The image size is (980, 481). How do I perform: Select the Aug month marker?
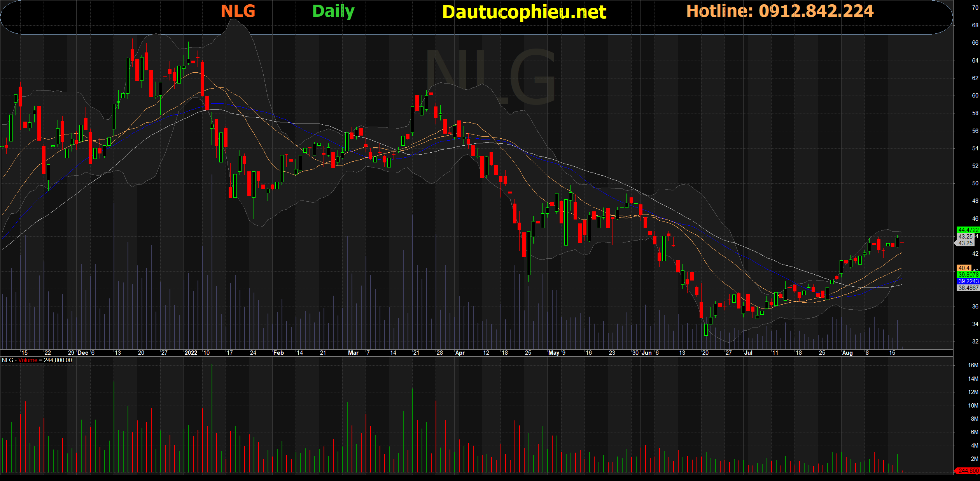point(847,353)
